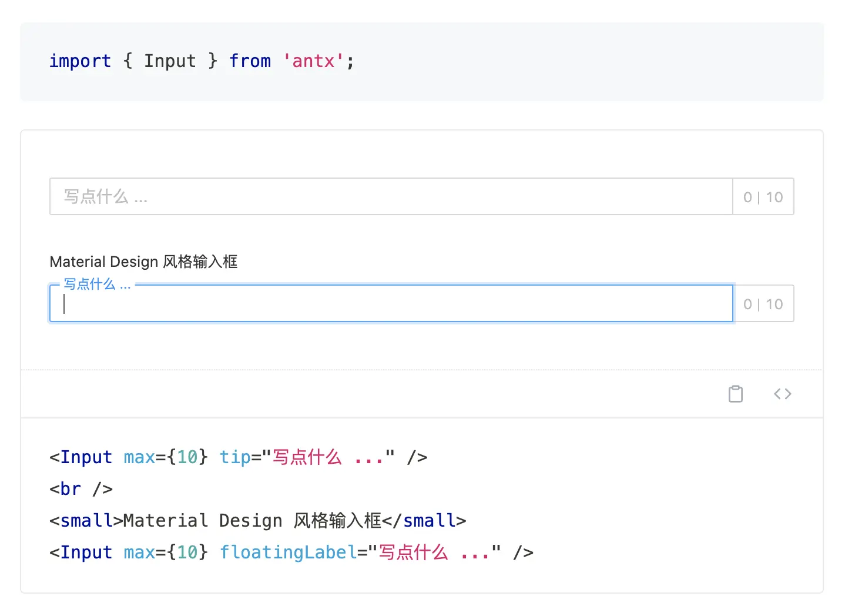Viewport: 845px width, 616px height.
Task: Click the br tag line in the code
Action: (81, 489)
